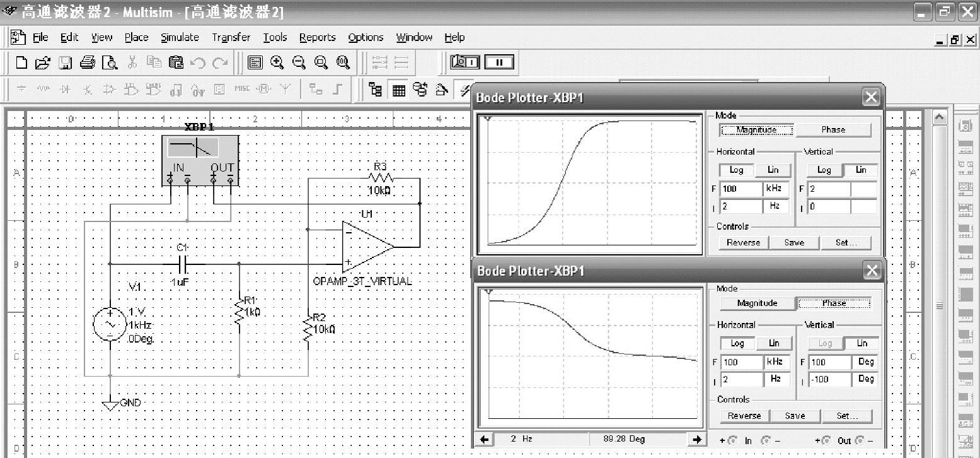Image resolution: width=980 pixels, height=458 pixels.
Task: Select Phase mode in upper Bode Plotter
Action: click(x=833, y=129)
